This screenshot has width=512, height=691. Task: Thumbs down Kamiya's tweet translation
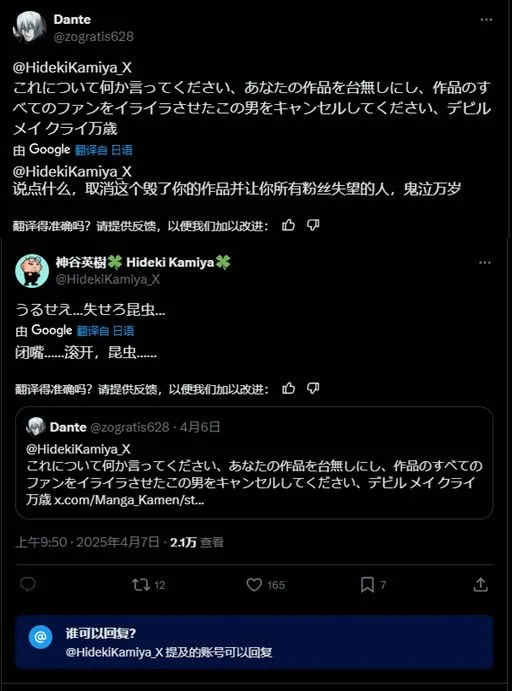(313, 388)
